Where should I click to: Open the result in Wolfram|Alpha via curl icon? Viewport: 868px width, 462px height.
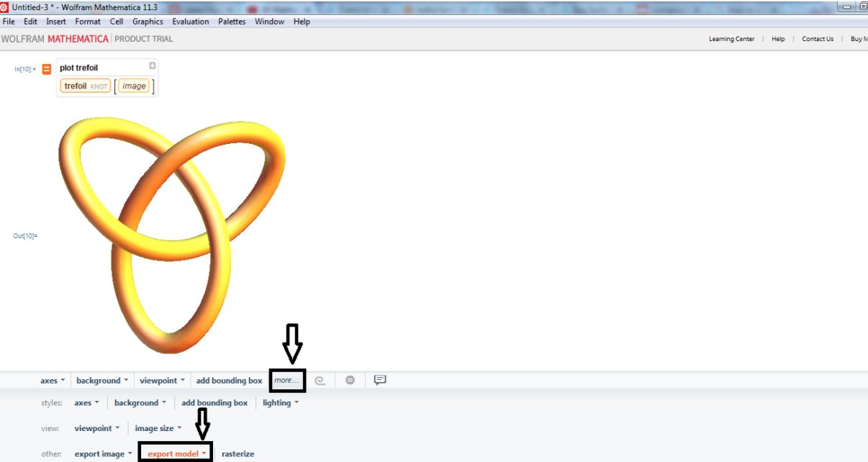(320, 380)
